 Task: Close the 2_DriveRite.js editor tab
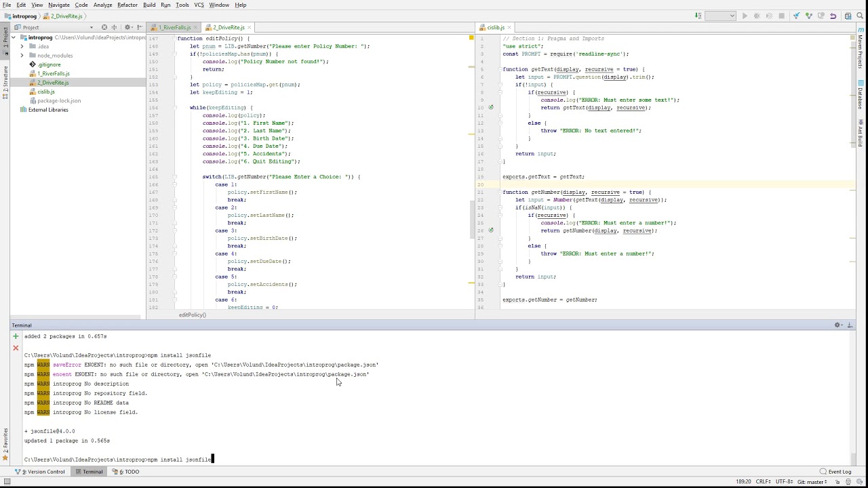pos(250,28)
